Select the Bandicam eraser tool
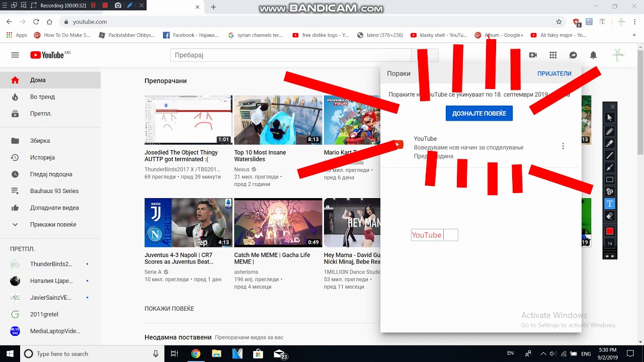644x362 pixels. (x=610, y=216)
